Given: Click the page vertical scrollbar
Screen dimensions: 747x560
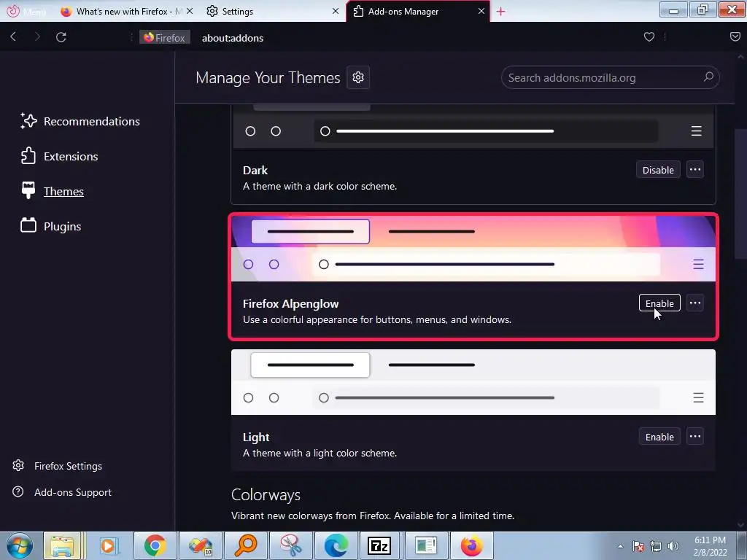Looking at the screenshot, I should [x=740, y=194].
